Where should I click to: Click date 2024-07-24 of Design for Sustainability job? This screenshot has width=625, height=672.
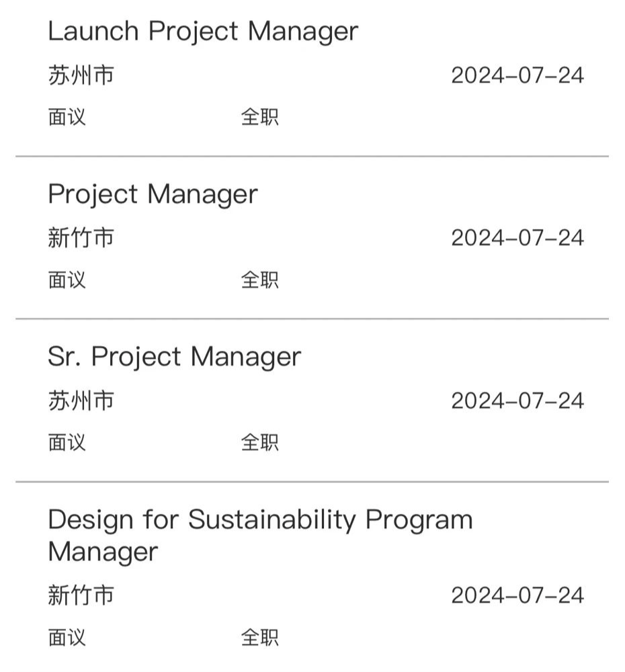pyautogui.click(x=517, y=595)
